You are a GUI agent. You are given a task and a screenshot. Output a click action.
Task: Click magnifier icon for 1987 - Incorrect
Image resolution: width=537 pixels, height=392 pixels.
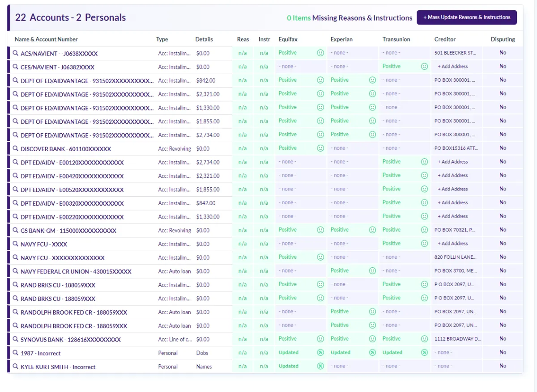click(x=15, y=353)
